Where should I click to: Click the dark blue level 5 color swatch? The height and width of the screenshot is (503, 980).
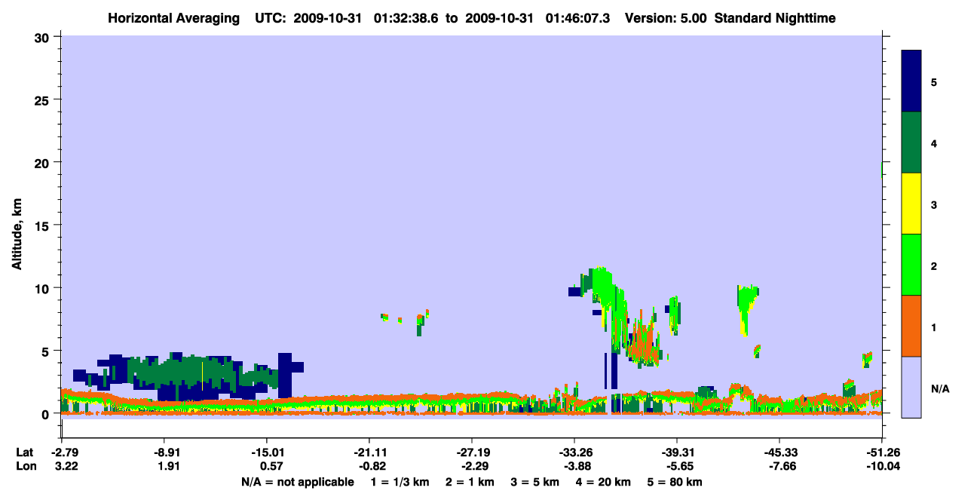[x=911, y=81]
